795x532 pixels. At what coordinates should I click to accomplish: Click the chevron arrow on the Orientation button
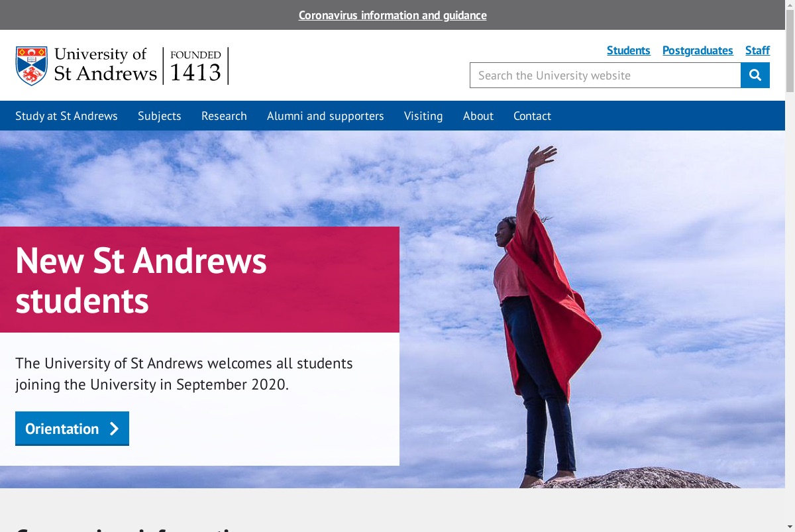click(x=114, y=429)
